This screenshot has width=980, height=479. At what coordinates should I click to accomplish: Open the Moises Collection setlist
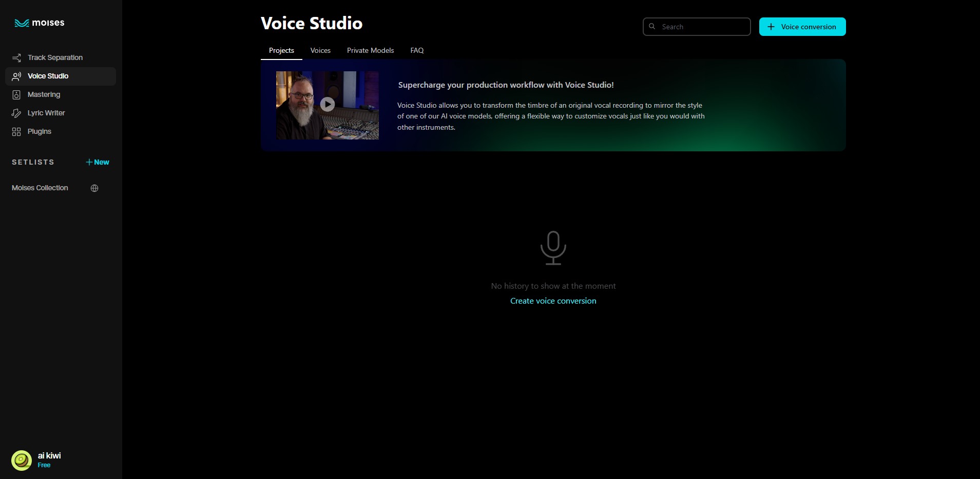tap(40, 188)
